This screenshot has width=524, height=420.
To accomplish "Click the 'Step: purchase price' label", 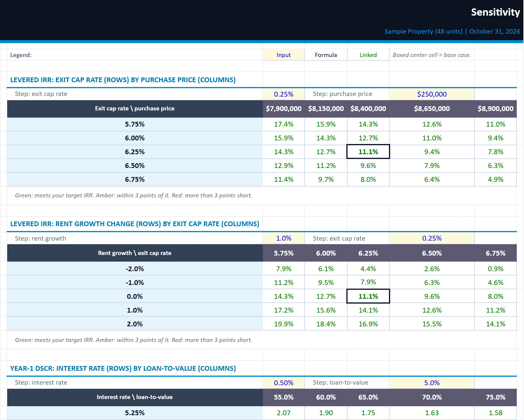I will [342, 94].
